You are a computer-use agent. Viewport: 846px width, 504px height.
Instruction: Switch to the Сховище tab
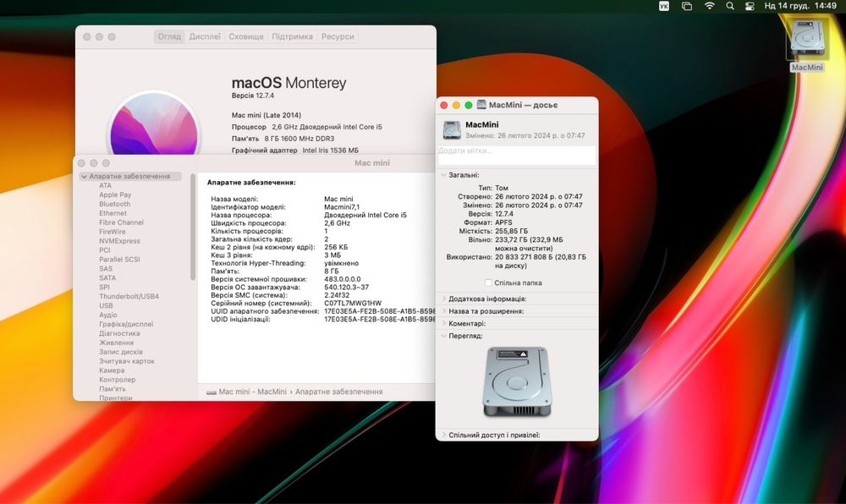[x=246, y=36]
